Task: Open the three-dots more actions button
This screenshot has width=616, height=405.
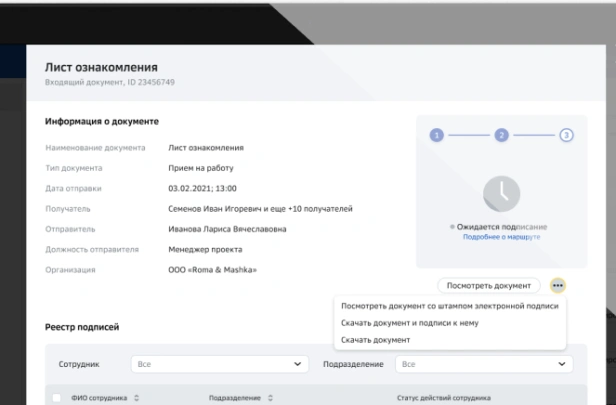Action: pos(558,286)
